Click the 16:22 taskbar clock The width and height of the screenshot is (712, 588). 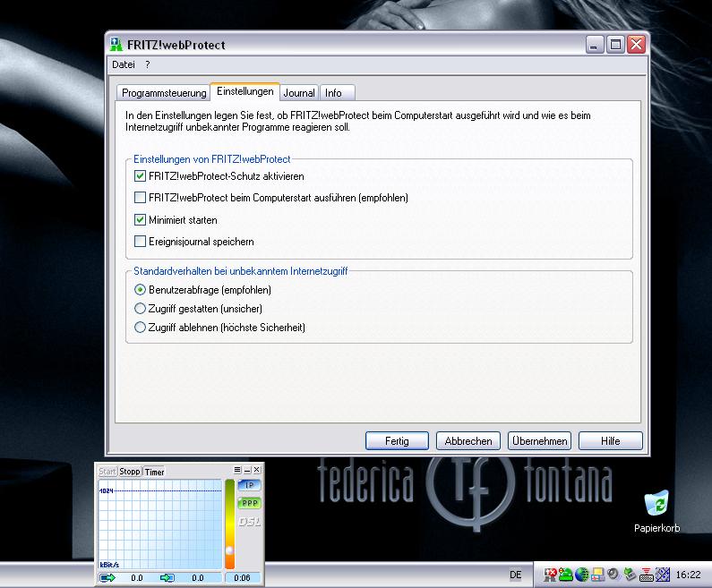(x=688, y=575)
